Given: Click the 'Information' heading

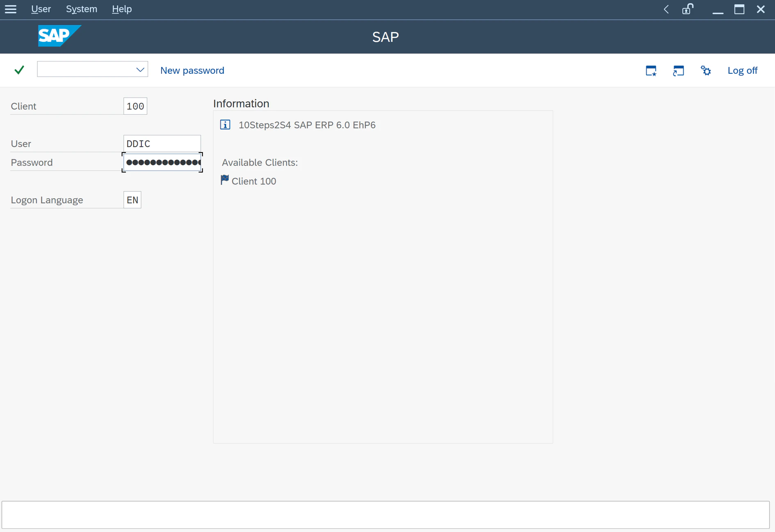Looking at the screenshot, I should tap(241, 104).
